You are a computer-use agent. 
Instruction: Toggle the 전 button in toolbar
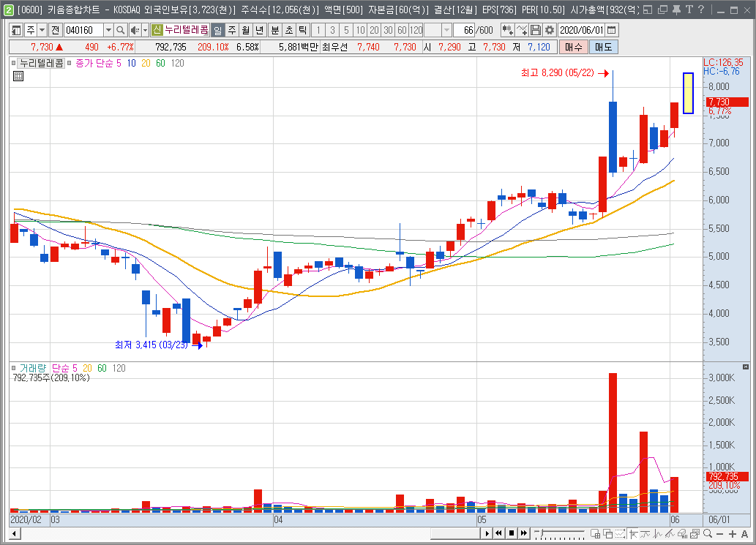56,30
